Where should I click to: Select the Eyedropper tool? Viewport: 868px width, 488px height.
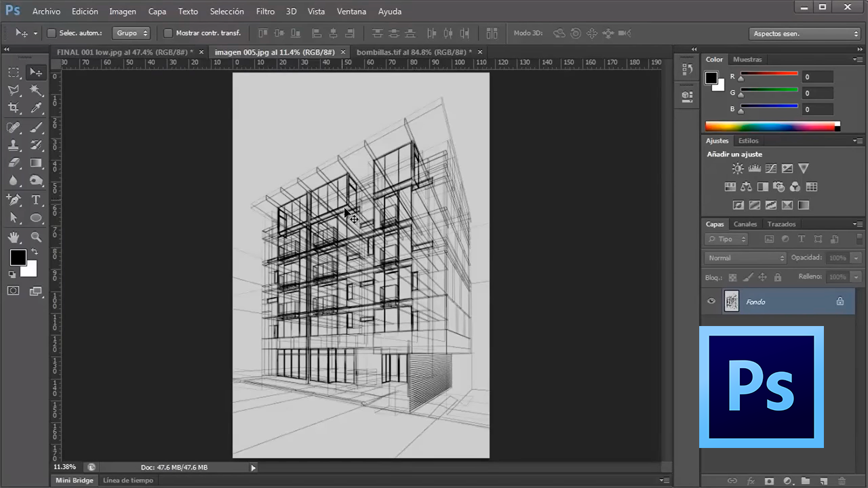(36, 108)
